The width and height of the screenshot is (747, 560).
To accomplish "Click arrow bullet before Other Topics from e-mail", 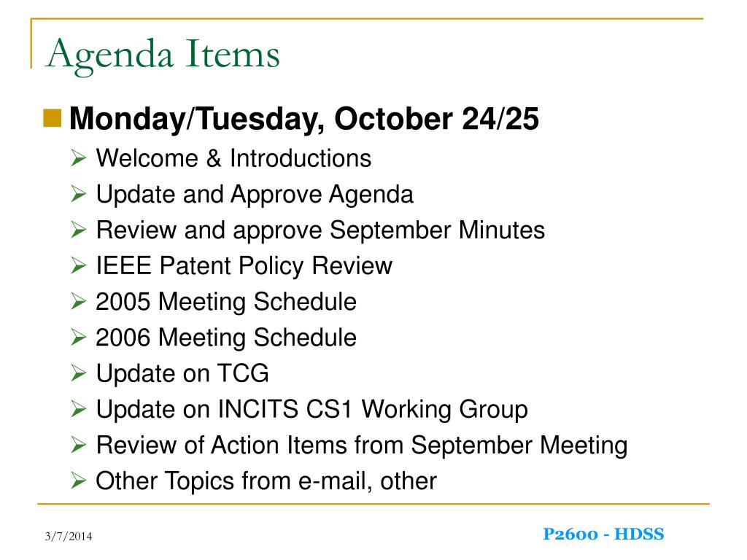I will [x=79, y=481].
